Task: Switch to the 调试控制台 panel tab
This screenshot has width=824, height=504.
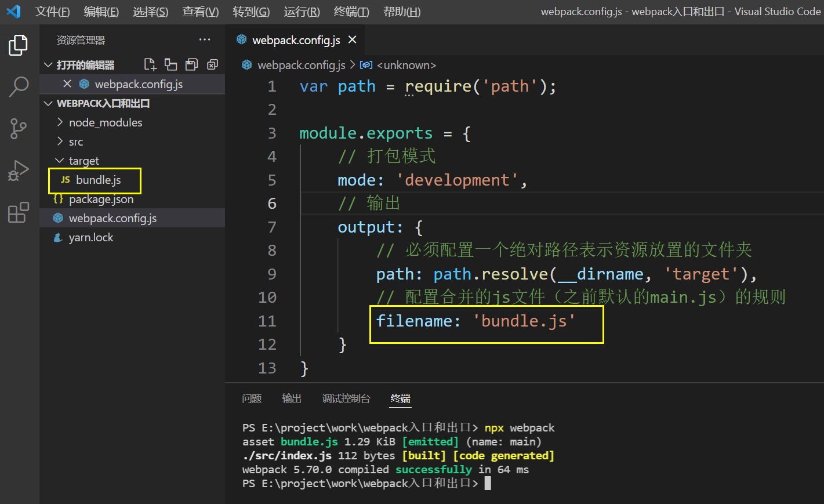Action: click(x=346, y=398)
